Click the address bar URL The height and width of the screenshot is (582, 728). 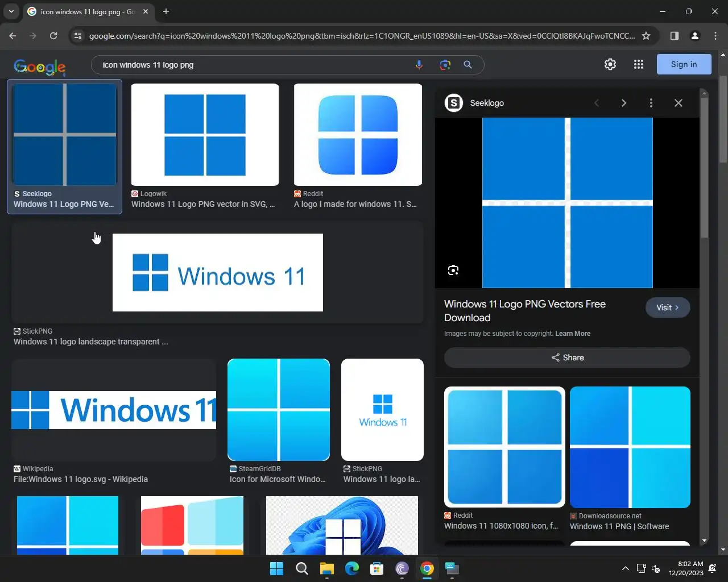pos(362,36)
